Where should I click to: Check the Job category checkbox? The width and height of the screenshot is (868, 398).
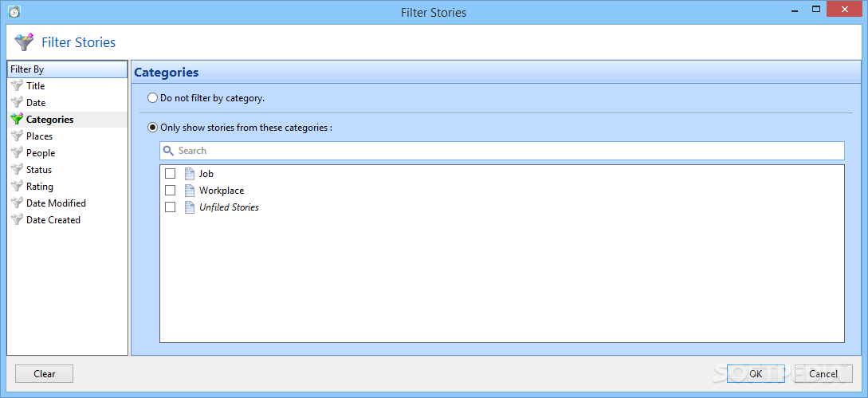click(x=171, y=174)
